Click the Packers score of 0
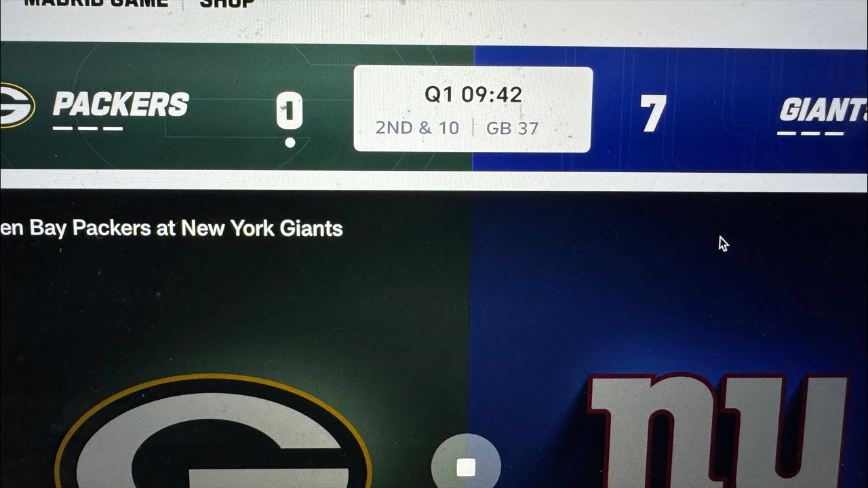The width and height of the screenshot is (868, 488). pos(289,110)
